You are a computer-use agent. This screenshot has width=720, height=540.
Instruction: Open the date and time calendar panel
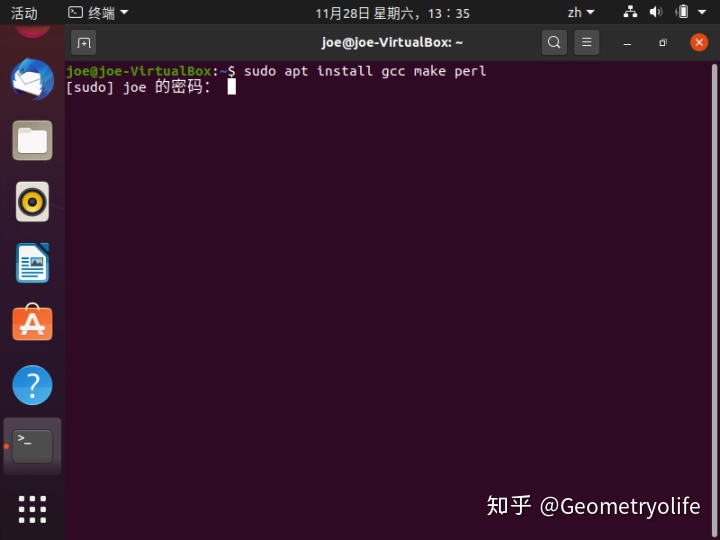pyautogui.click(x=392, y=13)
